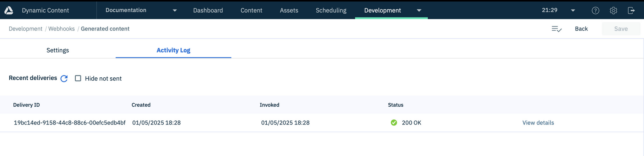
Task: Go to the Content tab
Action: [251, 11]
